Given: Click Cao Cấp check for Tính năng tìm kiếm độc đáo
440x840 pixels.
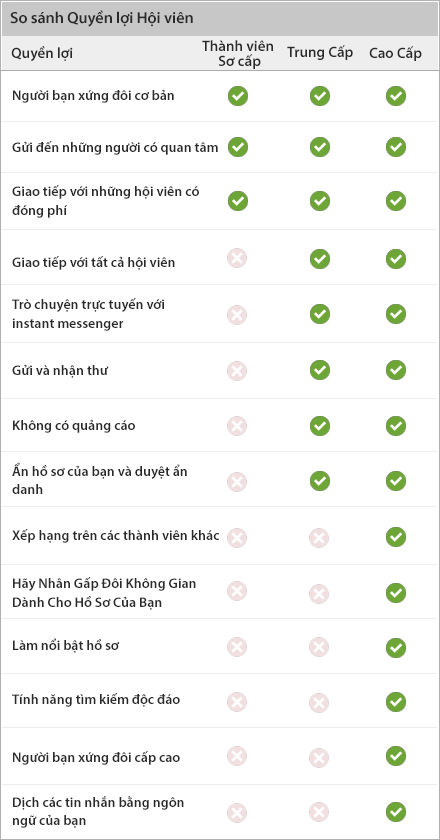Looking at the screenshot, I should click(x=396, y=701).
